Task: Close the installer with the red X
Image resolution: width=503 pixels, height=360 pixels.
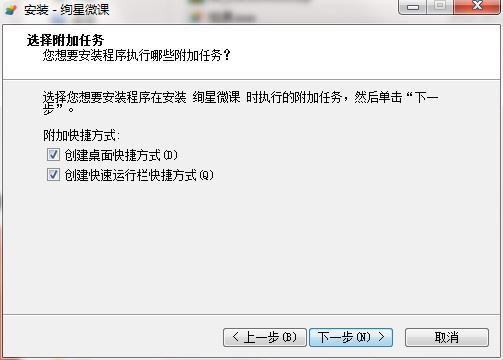Action: pos(477,6)
